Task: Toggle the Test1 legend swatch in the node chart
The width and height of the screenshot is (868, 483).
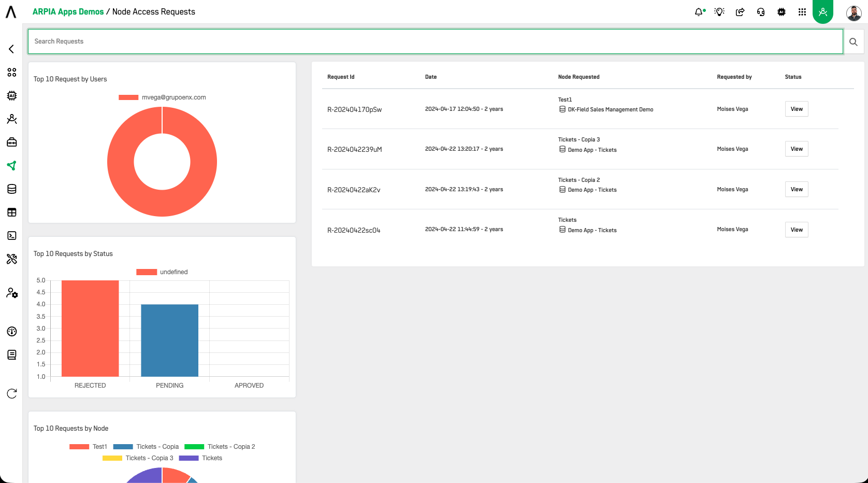Action: (x=79, y=447)
